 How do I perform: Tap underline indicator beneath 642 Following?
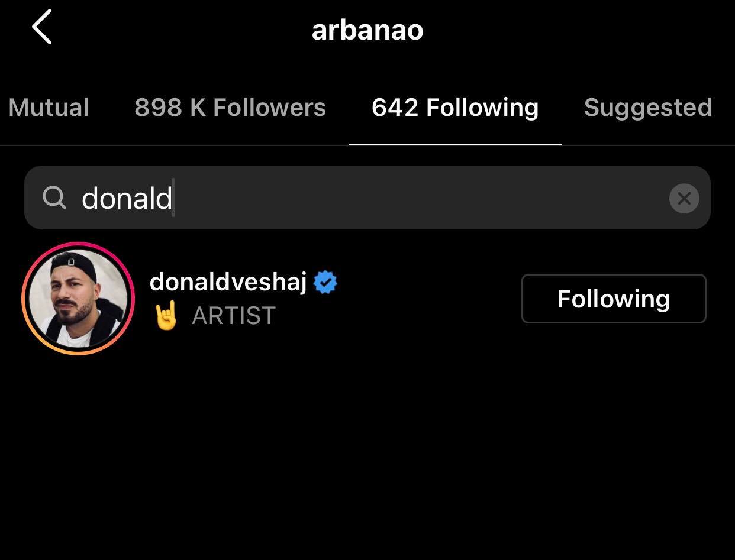[x=455, y=144]
